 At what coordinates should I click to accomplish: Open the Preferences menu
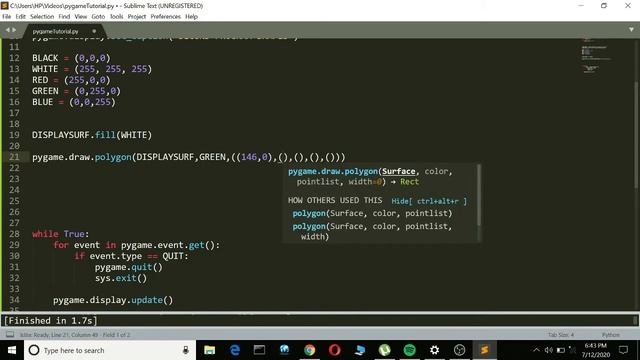click(165, 17)
